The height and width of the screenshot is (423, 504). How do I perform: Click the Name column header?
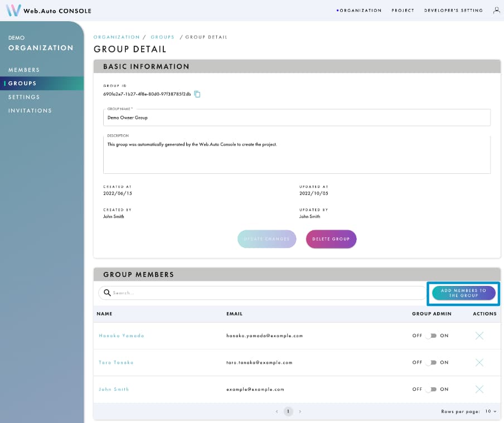104,314
